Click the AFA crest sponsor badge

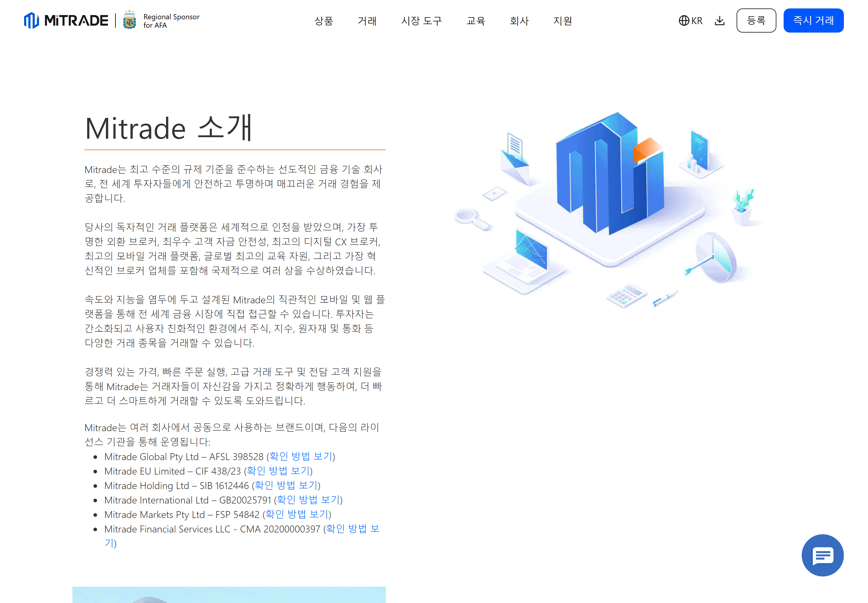pos(129,20)
